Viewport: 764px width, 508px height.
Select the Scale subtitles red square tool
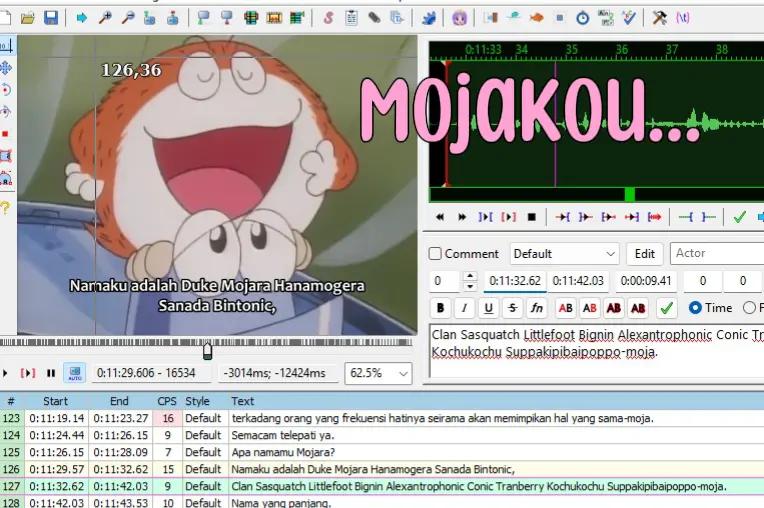coord(6,133)
